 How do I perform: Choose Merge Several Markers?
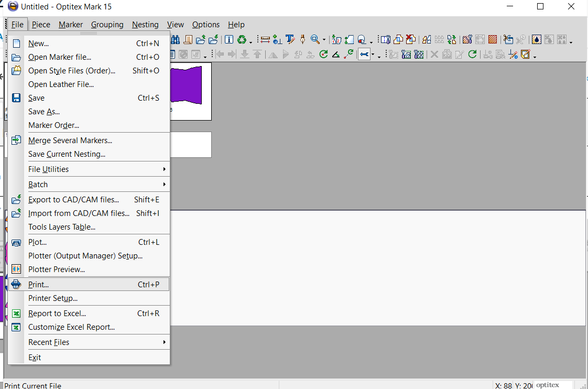(89, 141)
